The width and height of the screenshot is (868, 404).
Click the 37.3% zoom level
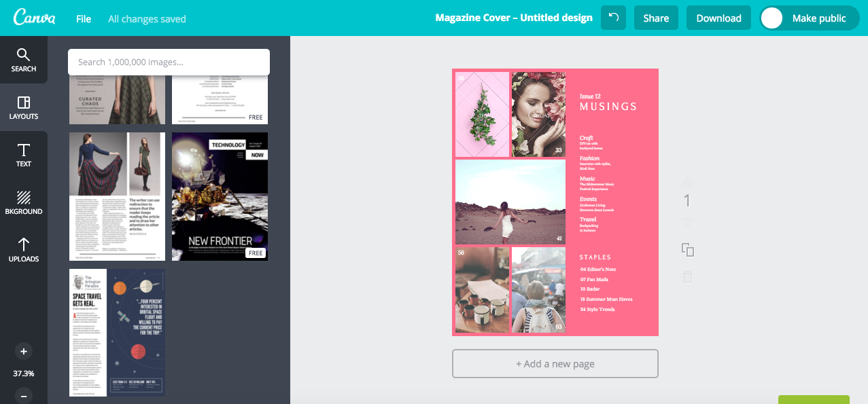pyautogui.click(x=24, y=373)
